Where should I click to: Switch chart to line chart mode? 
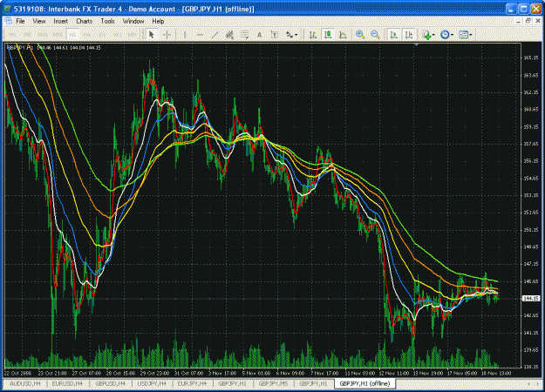(x=343, y=35)
